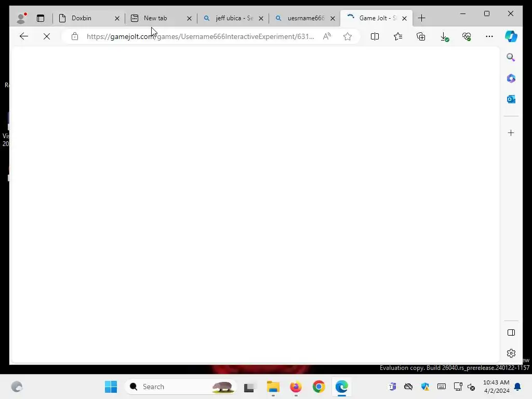Viewport: 532px width, 399px height.
Task: Open network status tray icon
Action: pyautogui.click(x=458, y=387)
